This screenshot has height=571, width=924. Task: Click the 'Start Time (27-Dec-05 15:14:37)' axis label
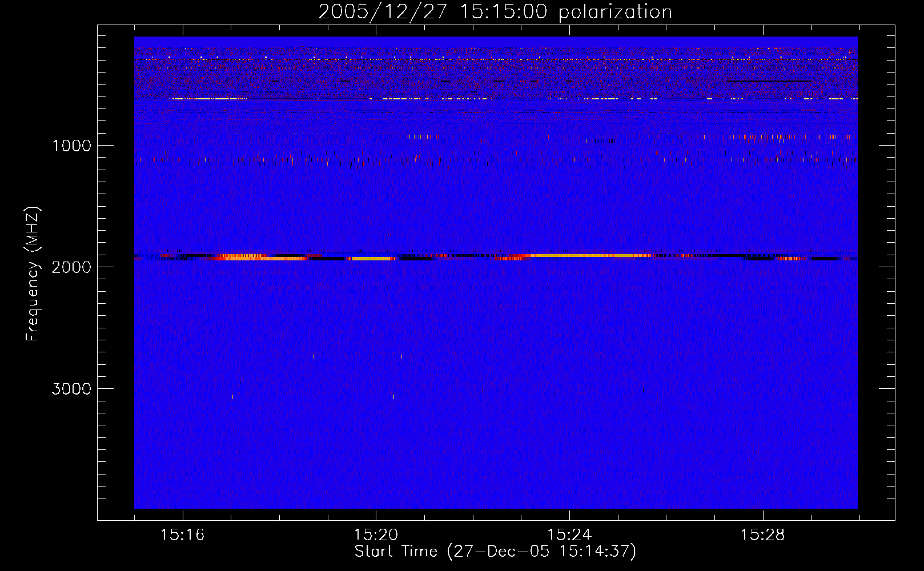[495, 552]
